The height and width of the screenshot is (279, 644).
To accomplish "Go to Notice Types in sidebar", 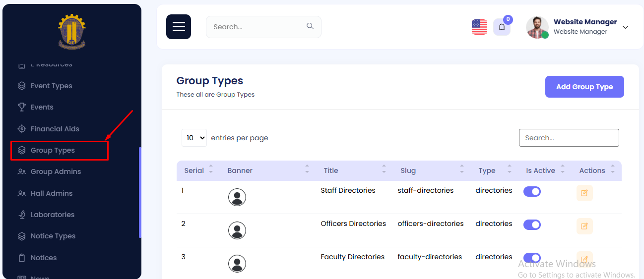I will tap(53, 236).
